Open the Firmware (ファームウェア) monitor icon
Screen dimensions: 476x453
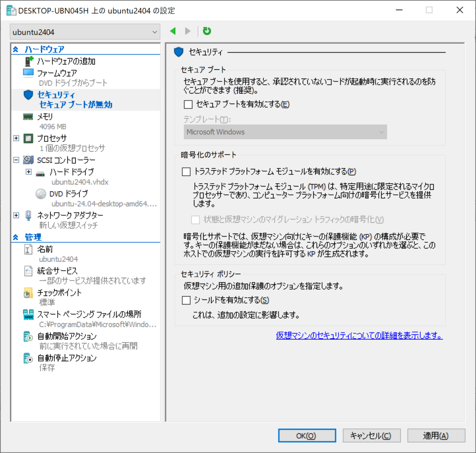pyautogui.click(x=29, y=73)
